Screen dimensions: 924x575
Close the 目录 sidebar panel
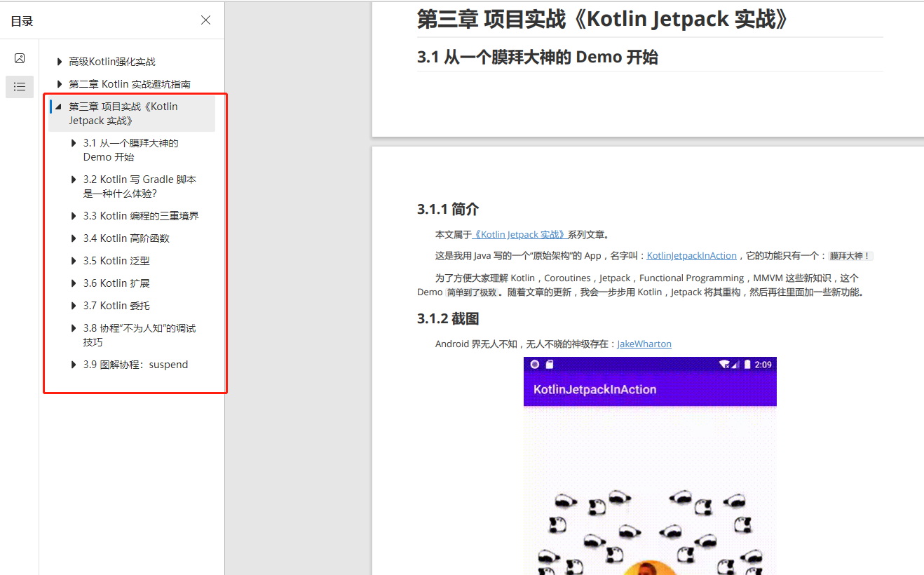pyautogui.click(x=205, y=20)
